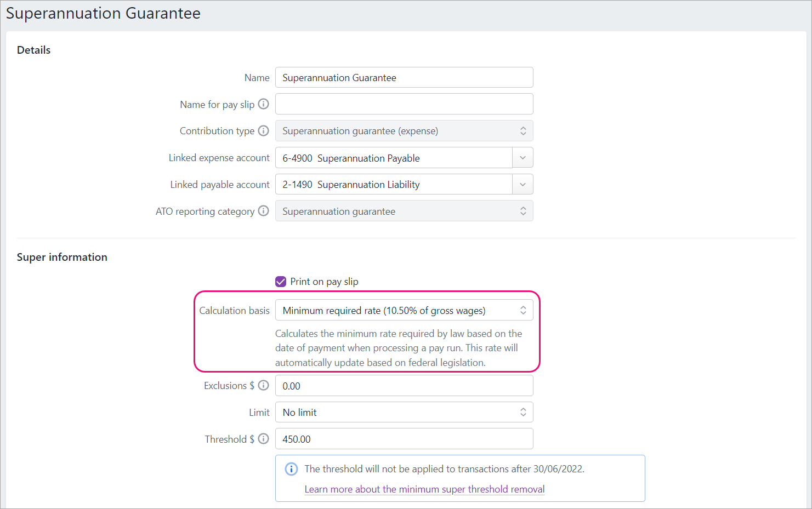Open the Contribution type dropdown
The image size is (812, 509).
click(404, 131)
